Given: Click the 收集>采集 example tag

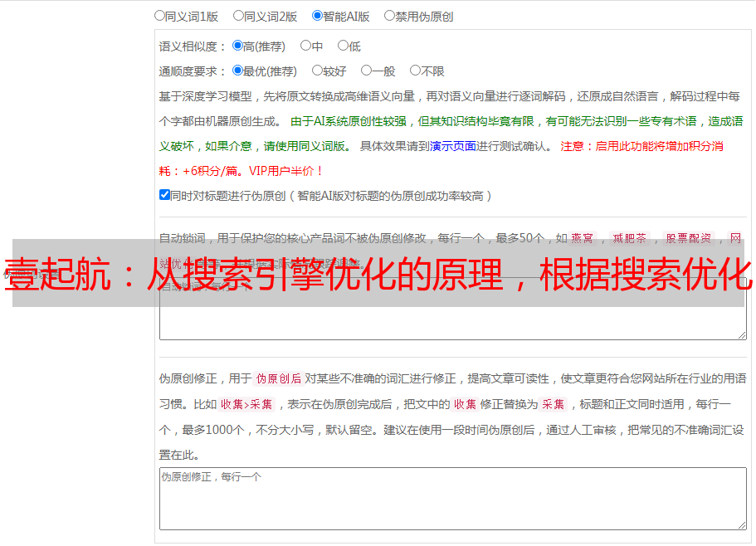Looking at the screenshot, I should (x=246, y=404).
